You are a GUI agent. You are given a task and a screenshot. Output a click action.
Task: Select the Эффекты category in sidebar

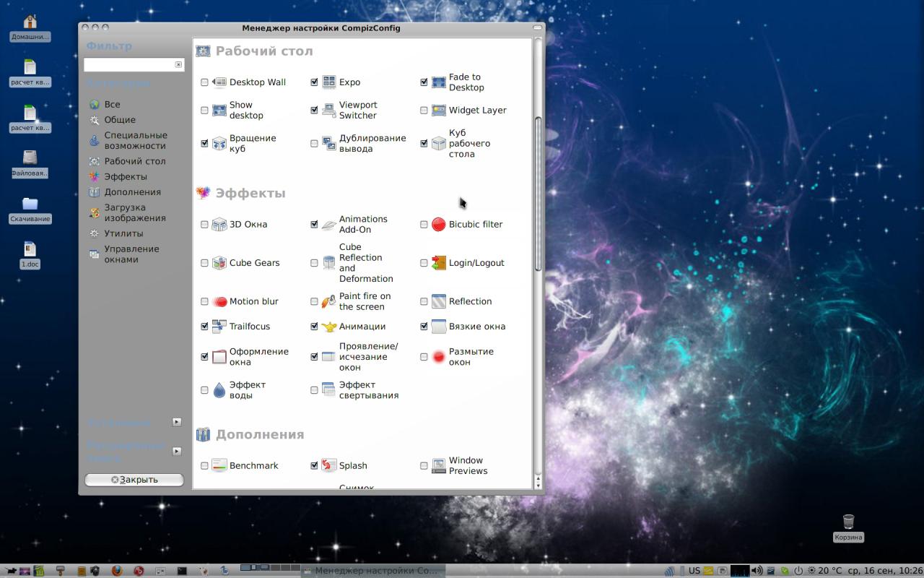[x=118, y=177]
